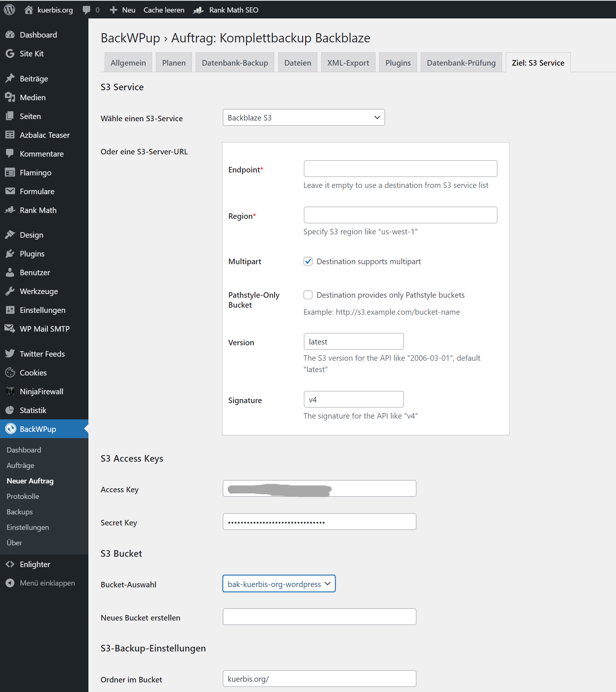Click the Seiten pages icon
The height and width of the screenshot is (692, 616).
pyautogui.click(x=10, y=116)
